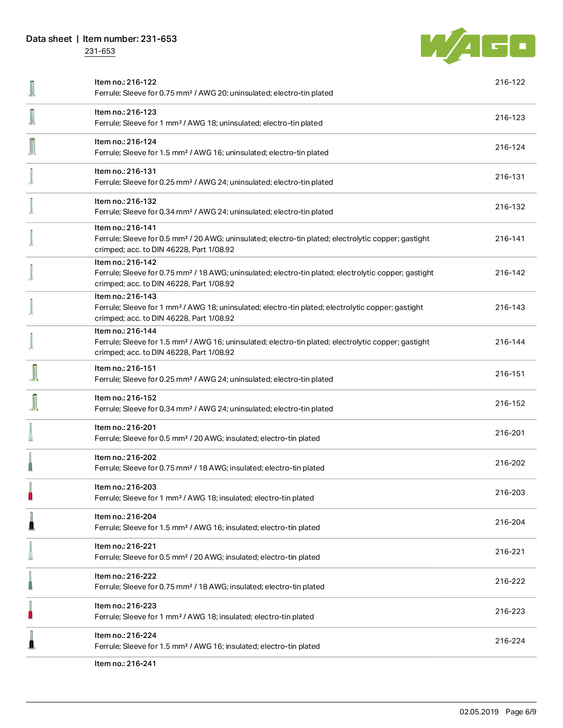
Task: Open the 216-152 link in right column
Action: (510, 403)
